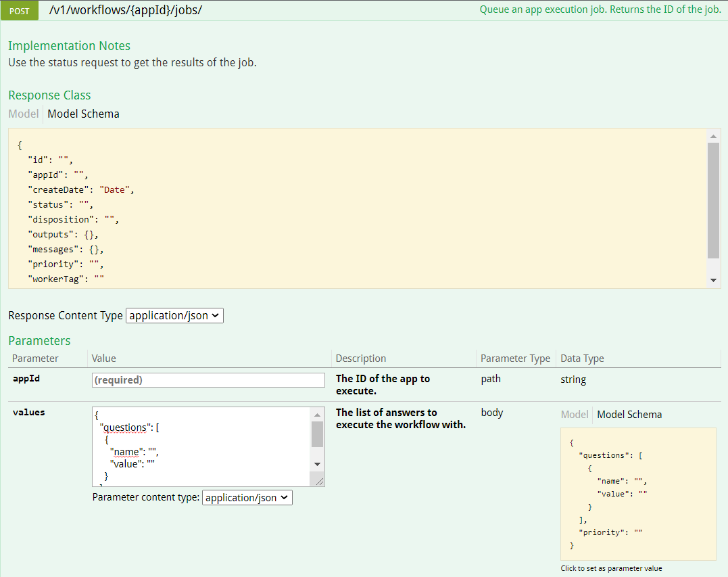Click the arrow on Response Content Type selector
This screenshot has height=577, width=728.
pos(214,315)
